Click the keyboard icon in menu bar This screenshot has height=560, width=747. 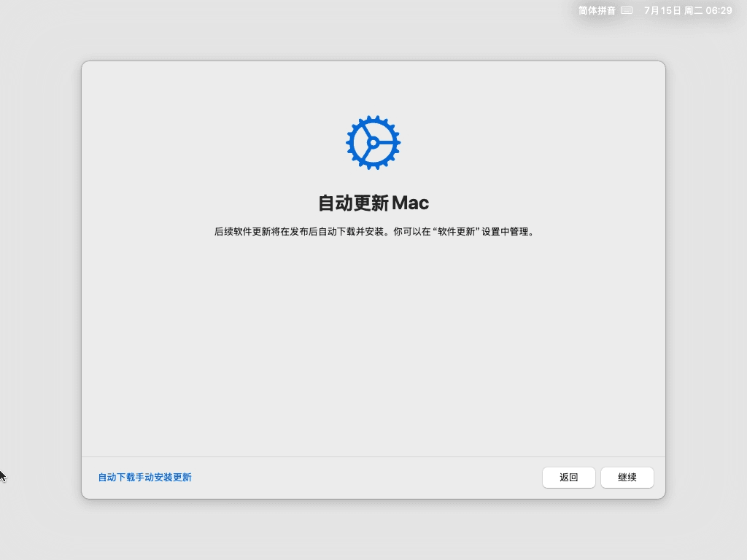[627, 10]
